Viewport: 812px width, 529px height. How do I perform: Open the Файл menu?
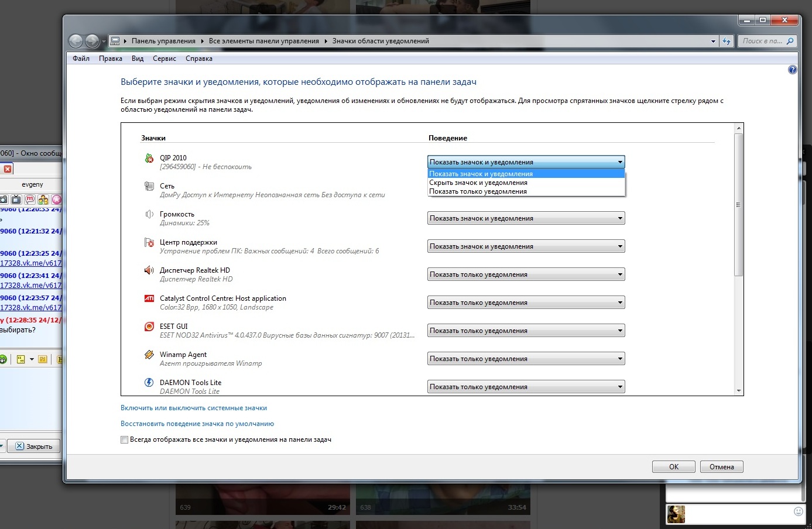coord(81,59)
